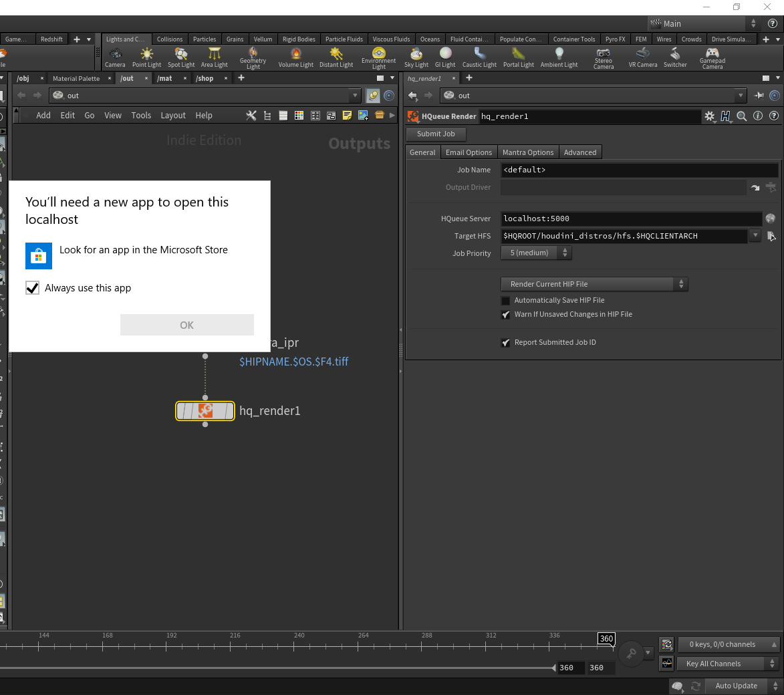Enable Automatically Save HIP File
Image resolution: width=784 pixels, height=695 pixels.
(x=505, y=301)
